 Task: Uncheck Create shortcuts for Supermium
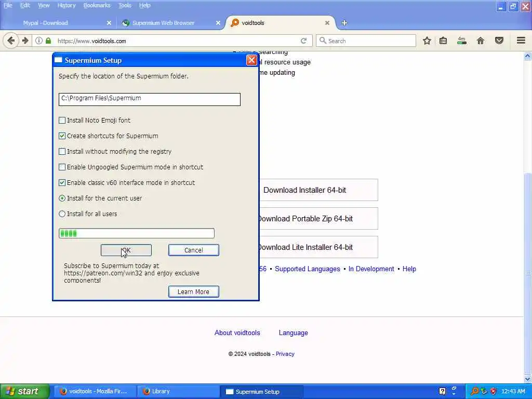[62, 136]
